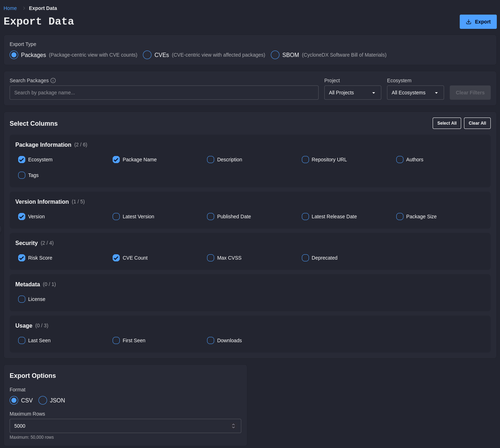Click the breadcrumb chevron separator after Home
The width and height of the screenshot is (500, 448).
point(24,8)
